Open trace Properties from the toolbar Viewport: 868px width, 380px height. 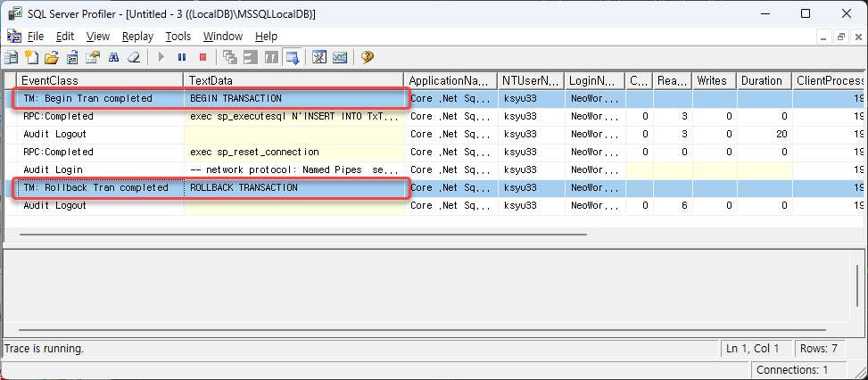[94, 57]
